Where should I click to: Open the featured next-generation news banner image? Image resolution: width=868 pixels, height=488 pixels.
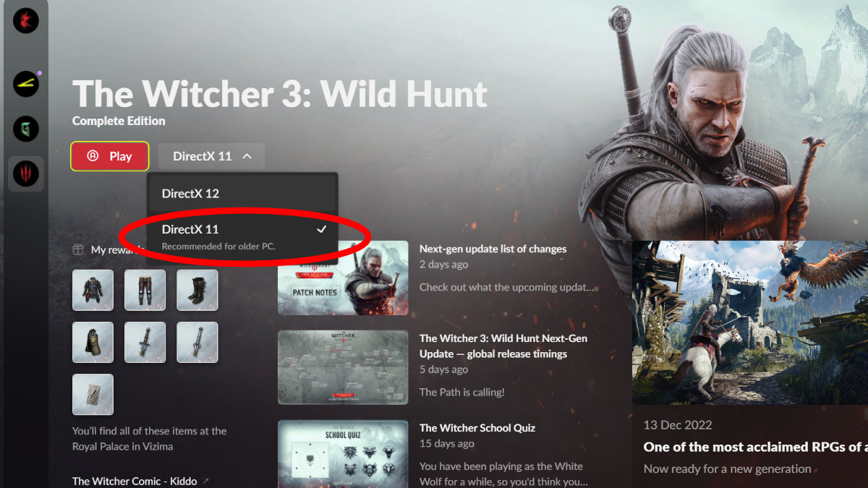point(750,322)
